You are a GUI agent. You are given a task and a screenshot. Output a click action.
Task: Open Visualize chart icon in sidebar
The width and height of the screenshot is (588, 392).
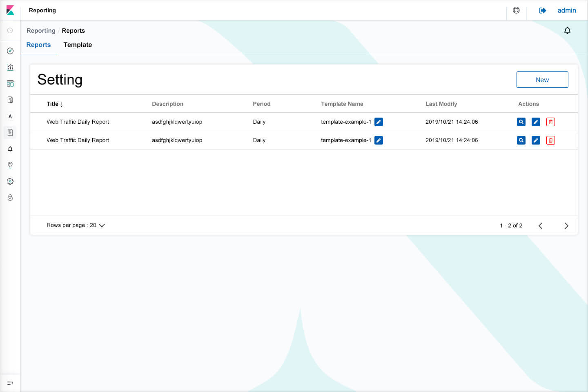(x=10, y=67)
